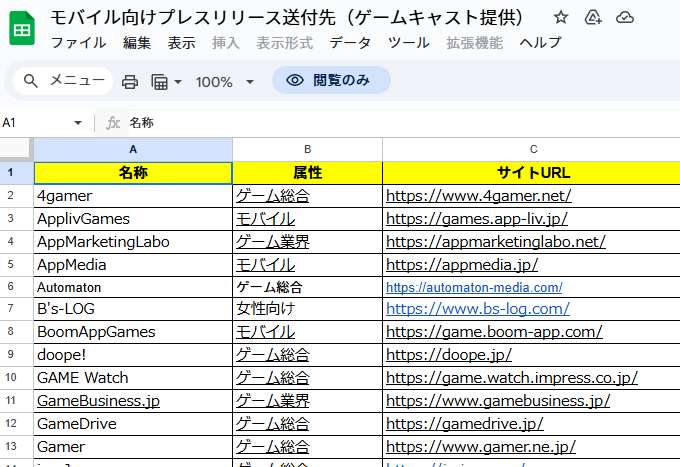Open the games.app-liv.jp link
This screenshot has width=680, height=467.
pyautogui.click(x=477, y=219)
